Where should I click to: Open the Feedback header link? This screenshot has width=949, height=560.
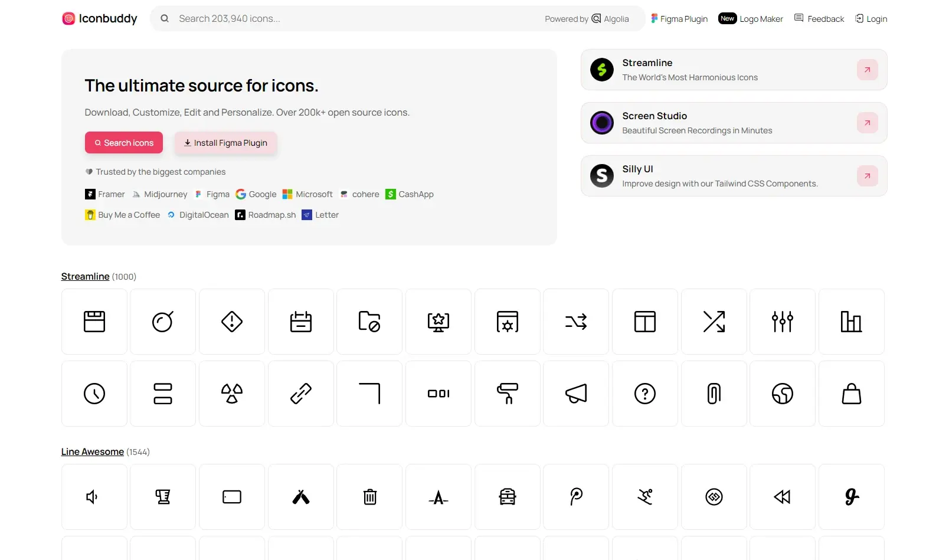(x=819, y=19)
